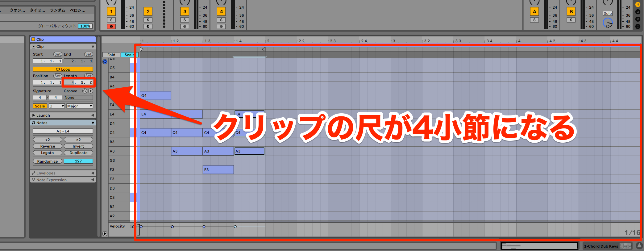Click the loop end marker triangle

264,49
